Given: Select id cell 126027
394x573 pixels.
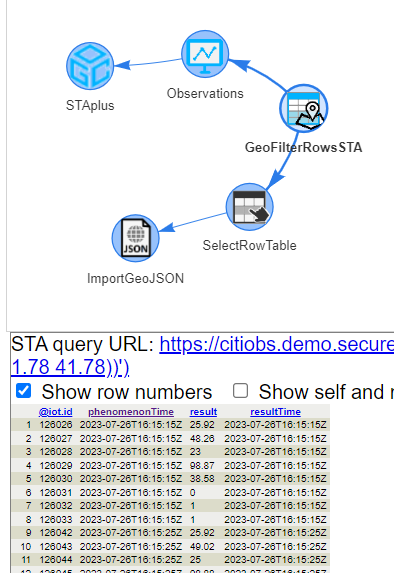Looking at the screenshot, I should 56,439.
